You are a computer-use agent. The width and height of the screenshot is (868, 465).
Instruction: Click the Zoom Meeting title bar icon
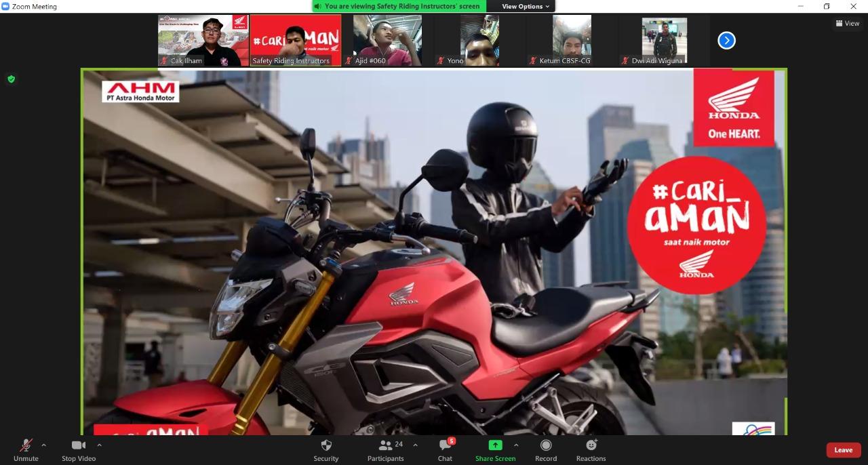tap(6, 6)
